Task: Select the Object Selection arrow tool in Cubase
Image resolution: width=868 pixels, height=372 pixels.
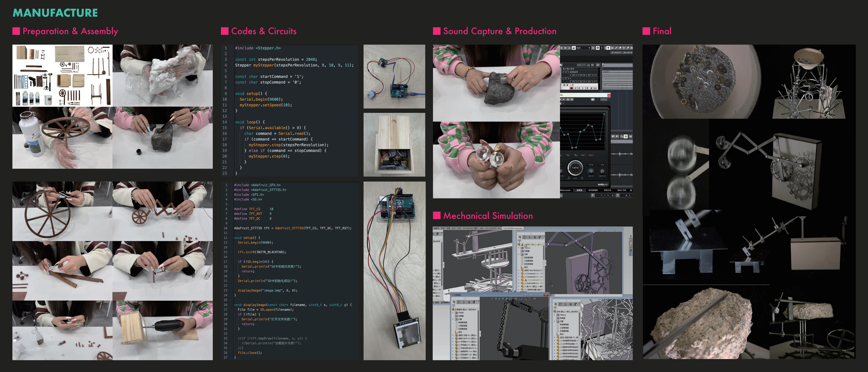Action: tap(608, 48)
